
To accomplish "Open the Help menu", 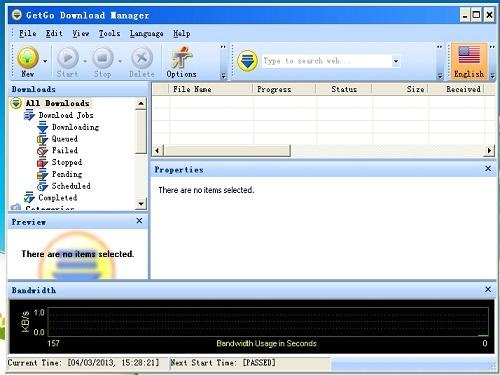I will pos(182,33).
